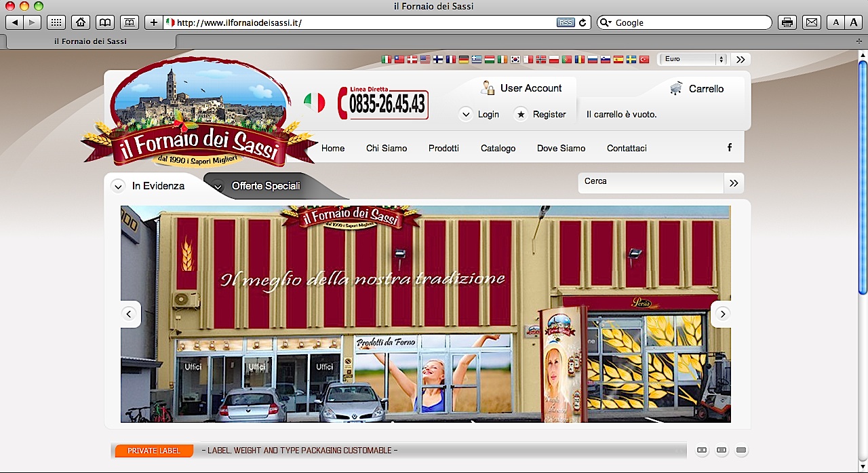Image resolution: width=868 pixels, height=473 pixels.
Task: Choose the Greek flag language
Action: click(477, 60)
